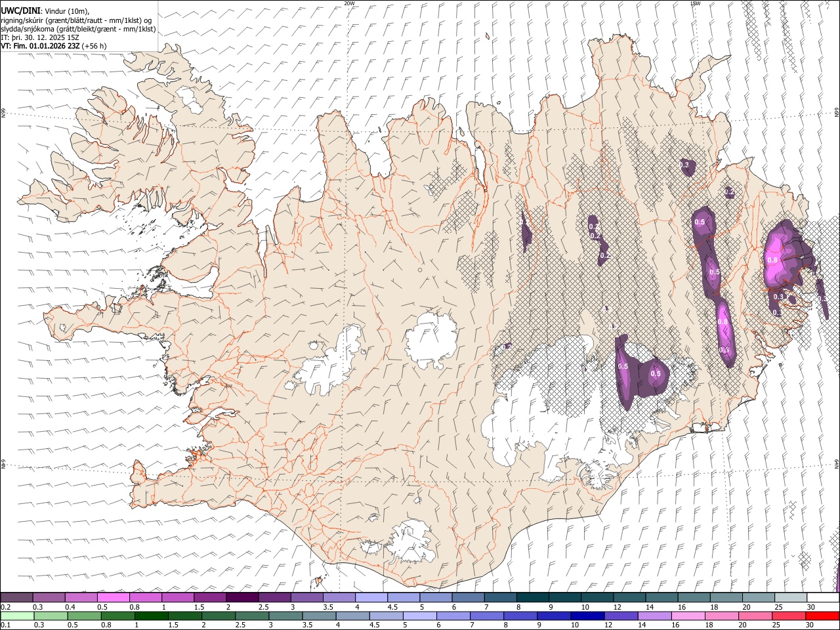Click the '0.2' value on upper legend
The image size is (840, 630).
pos(5,607)
